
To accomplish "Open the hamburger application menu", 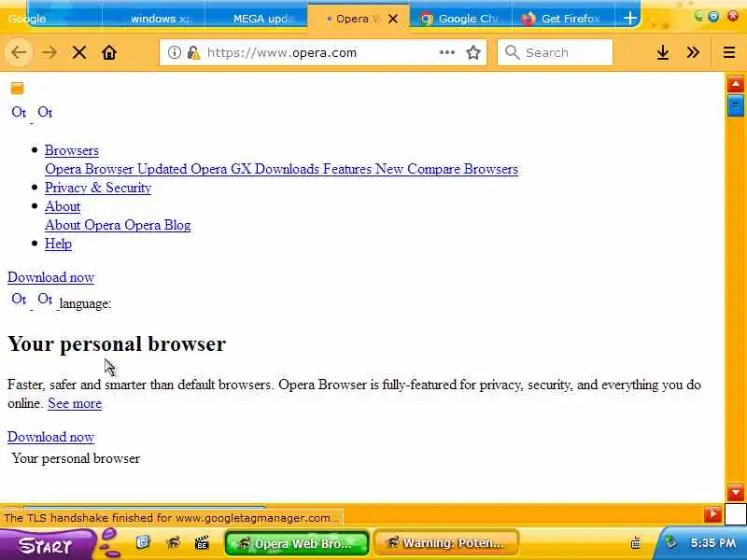I will [729, 52].
